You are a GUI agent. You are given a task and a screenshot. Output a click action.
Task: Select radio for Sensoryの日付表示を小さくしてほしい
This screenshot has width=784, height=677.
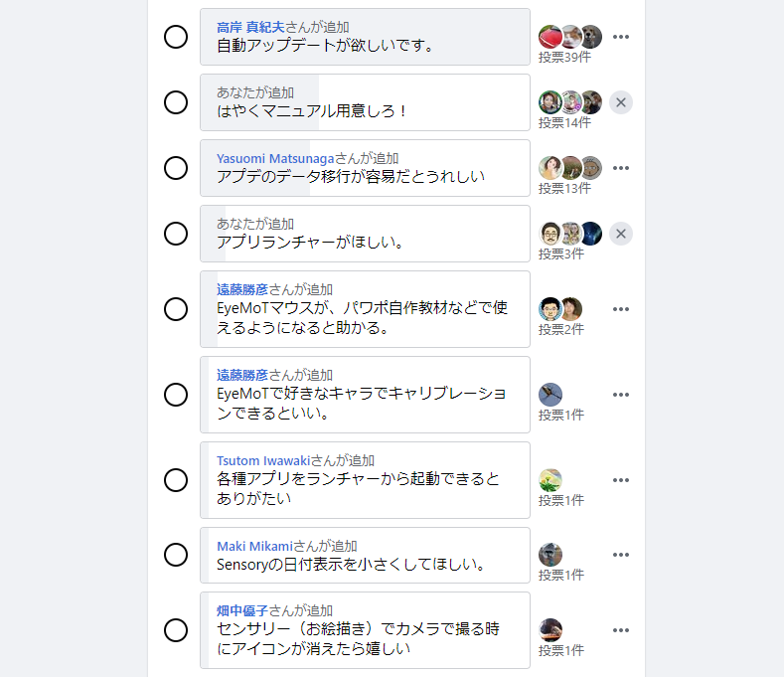click(x=176, y=555)
